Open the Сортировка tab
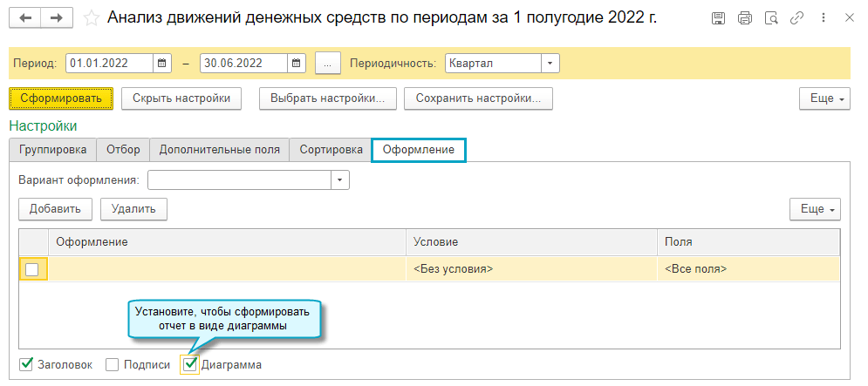This screenshot has height=386, width=868. (331, 150)
